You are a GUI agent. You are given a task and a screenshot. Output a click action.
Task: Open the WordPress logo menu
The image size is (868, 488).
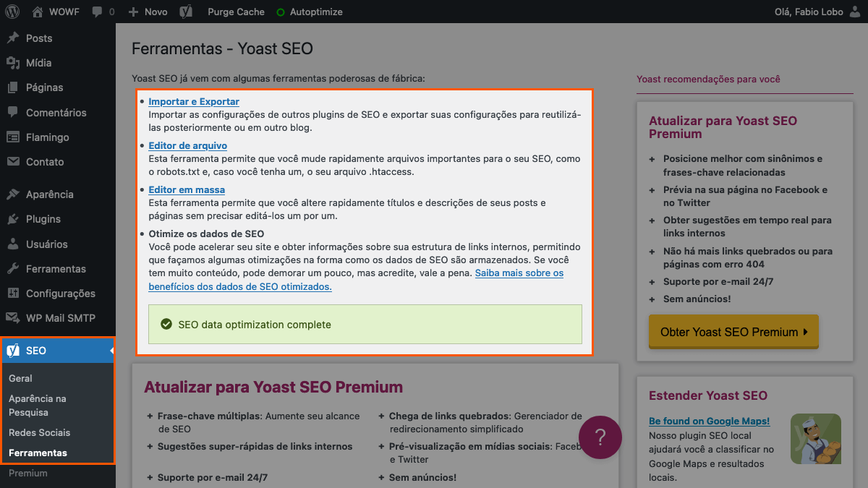[13, 12]
